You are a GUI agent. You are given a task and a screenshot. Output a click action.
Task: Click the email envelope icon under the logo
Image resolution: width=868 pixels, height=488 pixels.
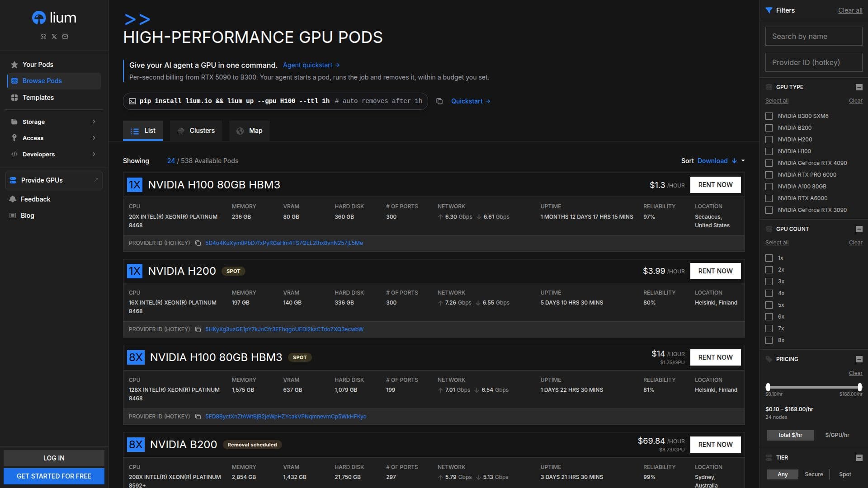pos(65,37)
